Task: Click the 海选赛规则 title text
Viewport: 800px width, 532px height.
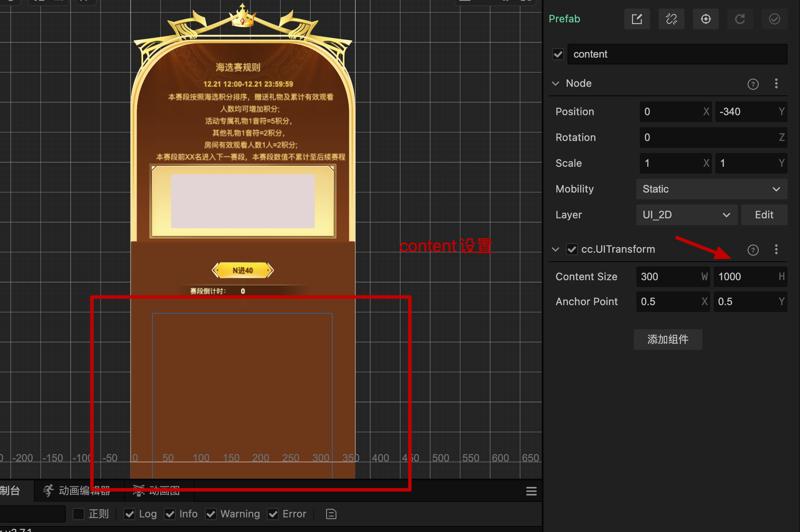Action: [238, 67]
